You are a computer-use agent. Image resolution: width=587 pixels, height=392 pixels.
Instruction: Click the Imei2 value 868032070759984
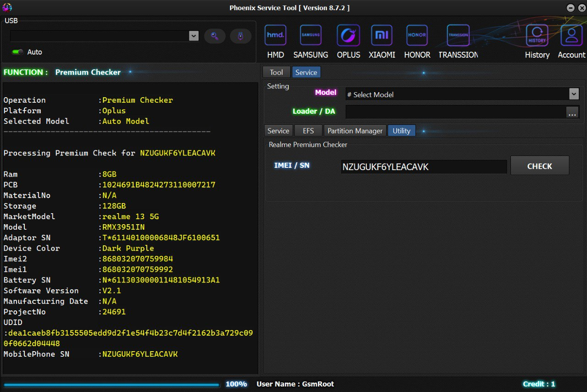click(138, 259)
